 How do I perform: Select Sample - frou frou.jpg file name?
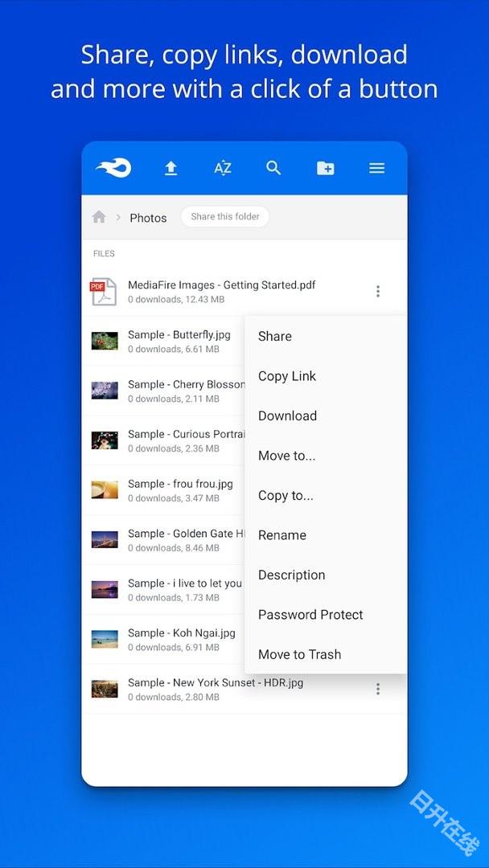[x=180, y=485]
